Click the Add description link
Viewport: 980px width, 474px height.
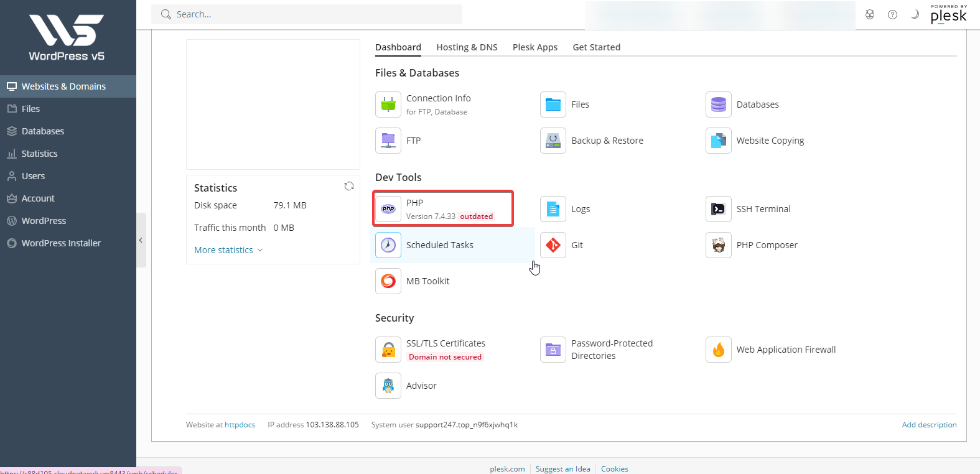point(929,425)
